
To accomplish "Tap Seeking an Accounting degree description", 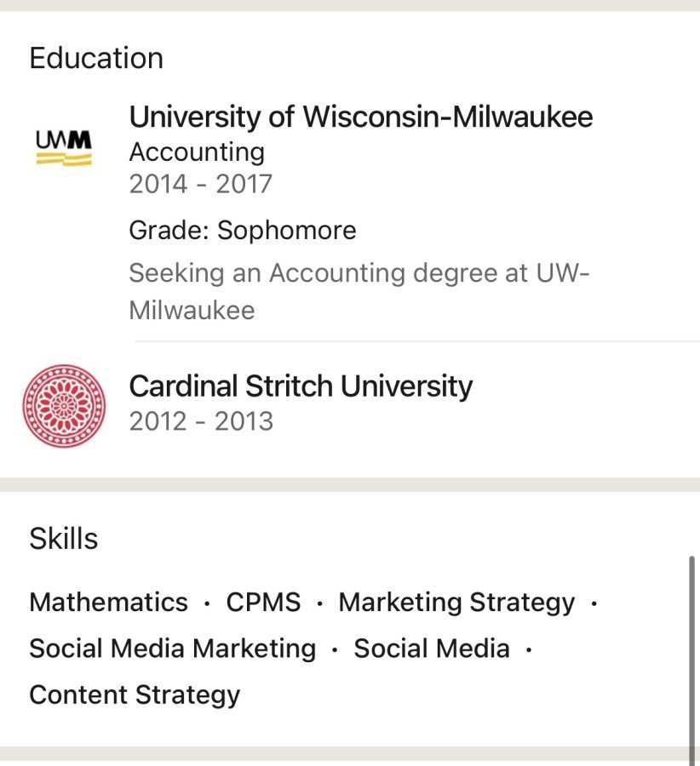I will pyautogui.click(x=359, y=291).
